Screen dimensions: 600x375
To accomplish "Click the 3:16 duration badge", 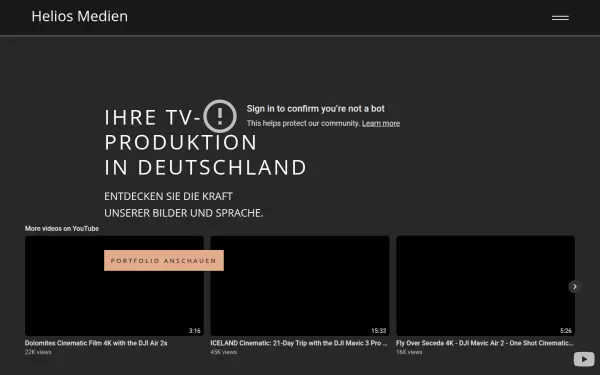I will point(194,331).
